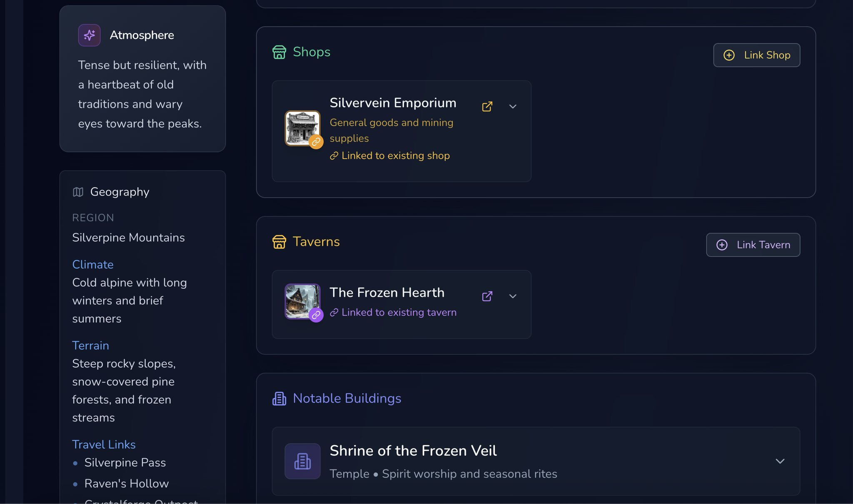Click the Shrine of the Frozen Veil building icon
The image size is (853, 504).
[x=302, y=461]
